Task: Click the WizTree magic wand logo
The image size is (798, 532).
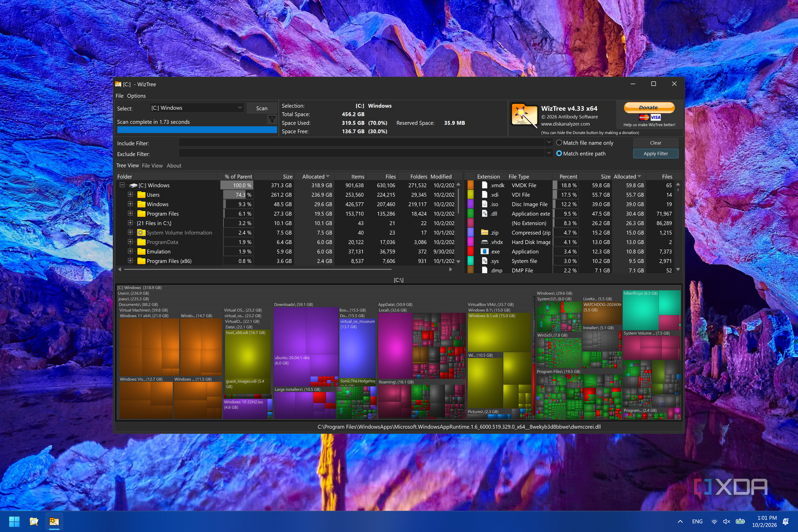Action: click(524, 116)
